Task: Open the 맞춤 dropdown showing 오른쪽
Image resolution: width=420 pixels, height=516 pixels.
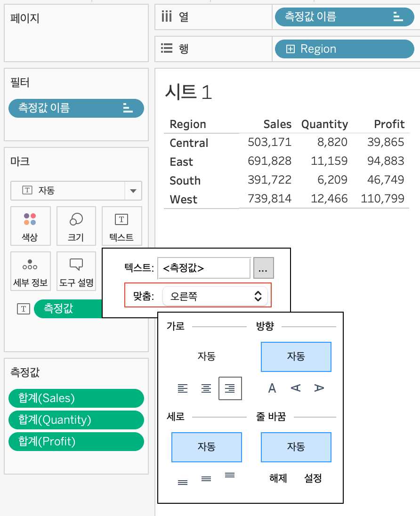Action: coord(216,295)
